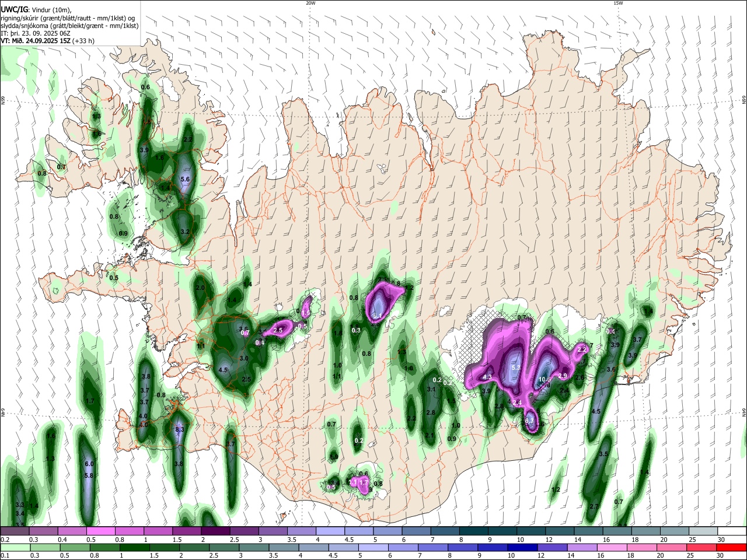Screen dimensions: 747x560
Task: Click the darkest purple 2–2.5 swatch in top legend row
Action: 216,531
